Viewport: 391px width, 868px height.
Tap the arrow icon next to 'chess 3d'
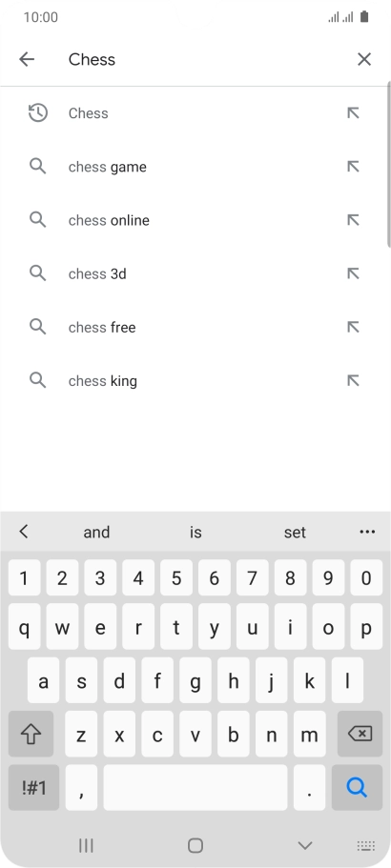point(353,273)
